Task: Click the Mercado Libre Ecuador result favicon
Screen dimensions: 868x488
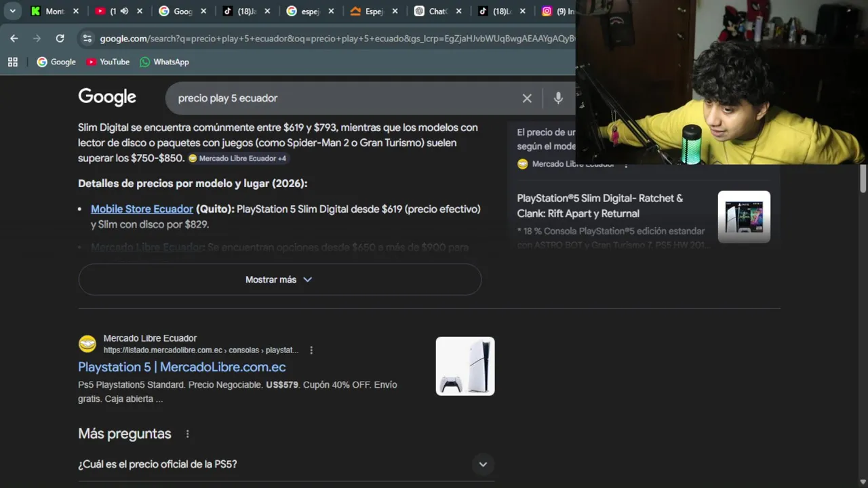Action: [87, 344]
